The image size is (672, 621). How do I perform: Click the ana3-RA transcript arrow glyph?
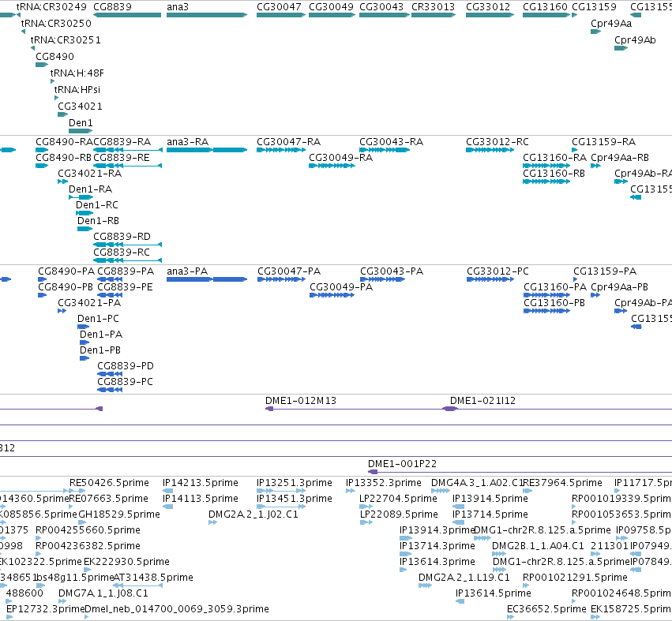(x=207, y=150)
